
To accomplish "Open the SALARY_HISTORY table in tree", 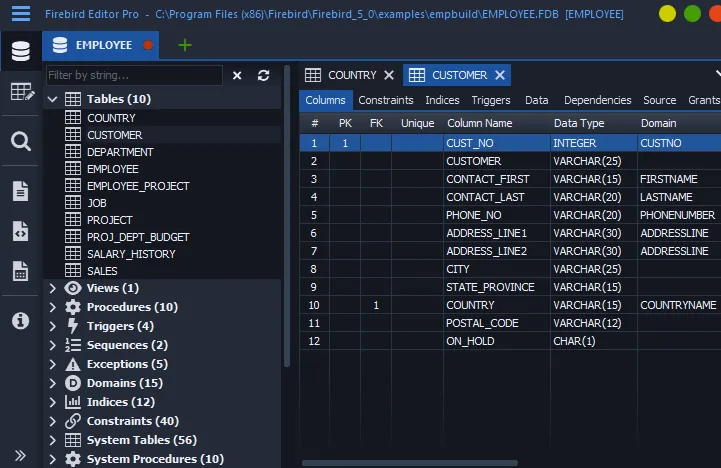I will [131, 254].
